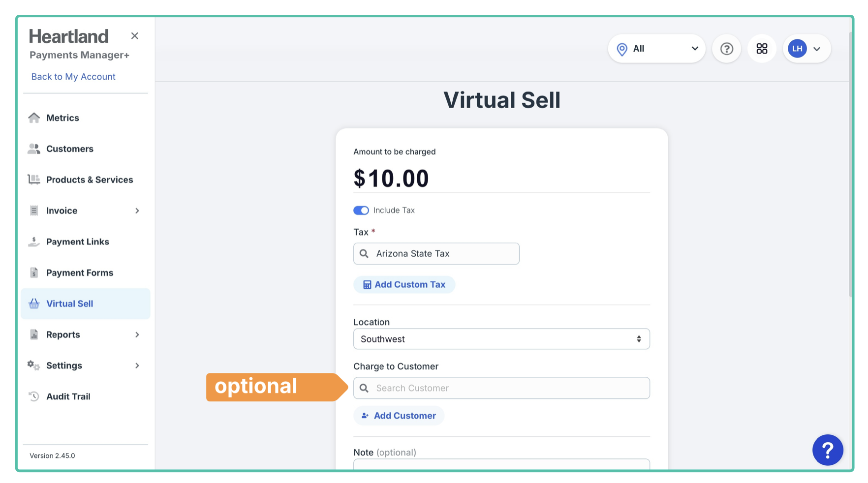Click the blue floating help button
The image size is (868, 483).
click(827, 450)
